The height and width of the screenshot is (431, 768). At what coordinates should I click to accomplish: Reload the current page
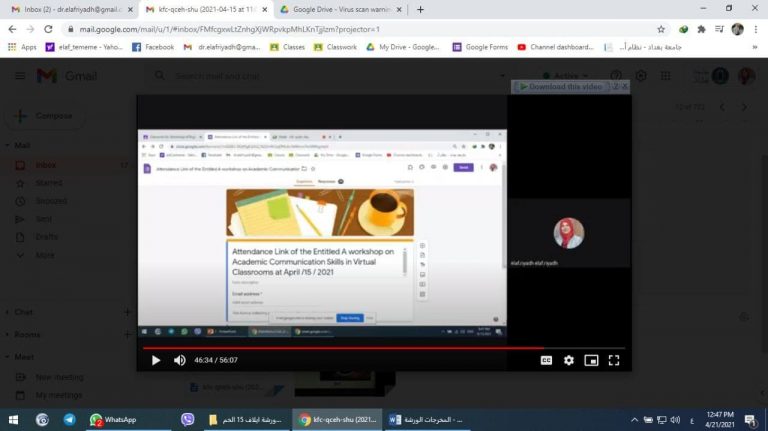48,29
